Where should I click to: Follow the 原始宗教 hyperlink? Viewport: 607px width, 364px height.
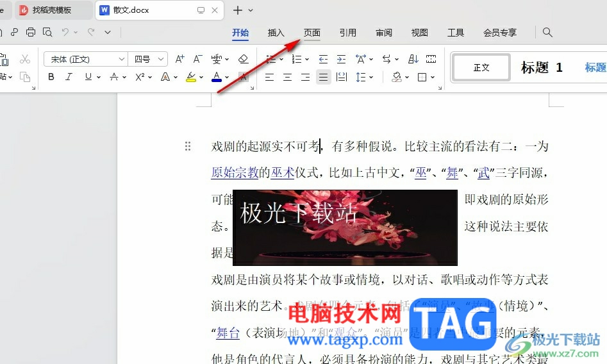235,172
